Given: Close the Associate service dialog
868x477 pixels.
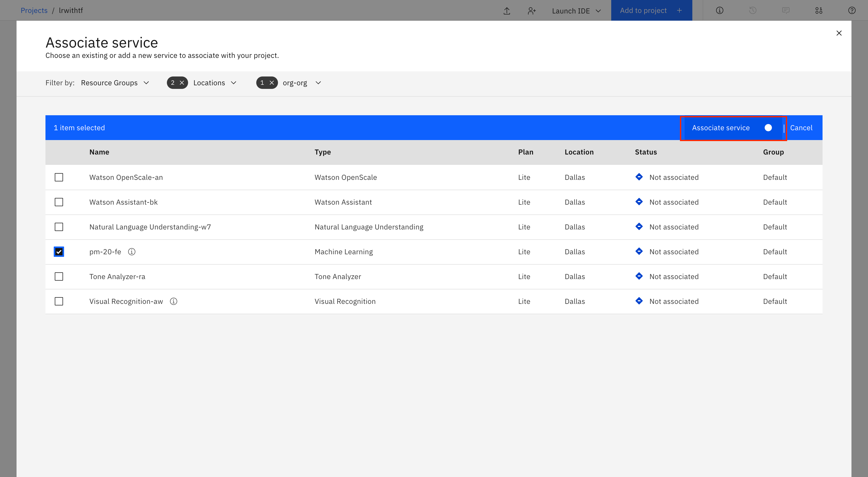Looking at the screenshot, I should click(839, 33).
